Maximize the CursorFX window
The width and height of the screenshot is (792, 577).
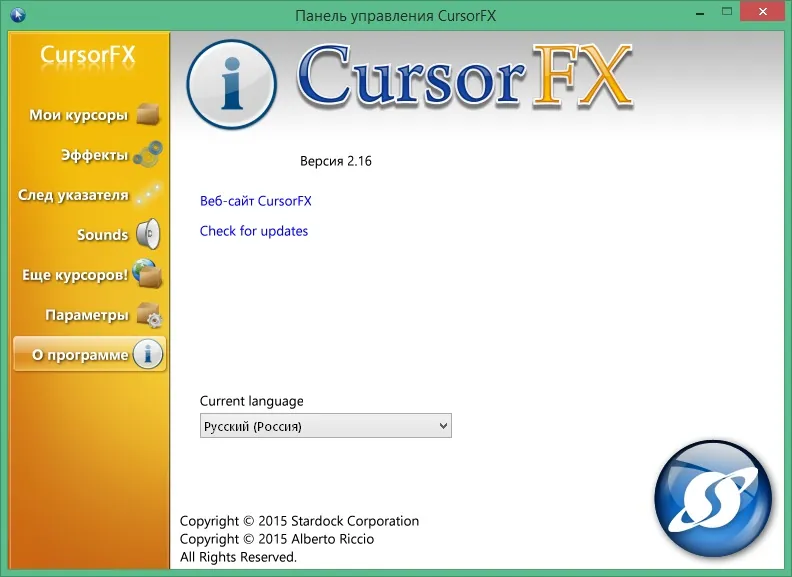(727, 12)
